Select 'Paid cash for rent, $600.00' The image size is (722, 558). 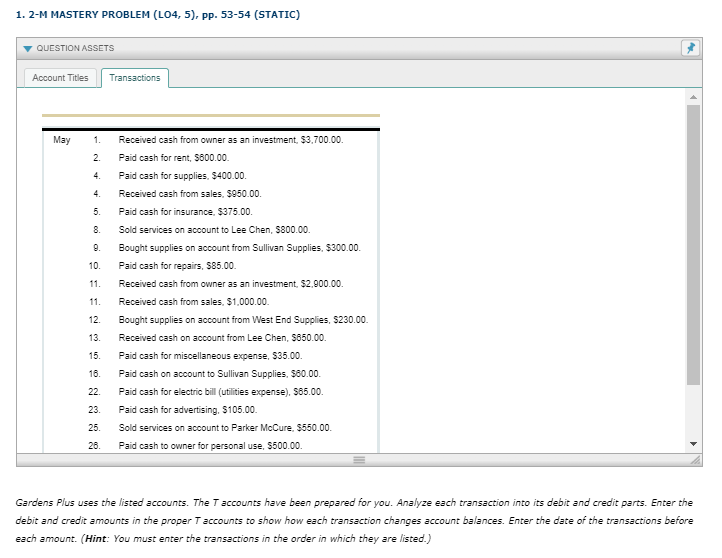(x=174, y=157)
